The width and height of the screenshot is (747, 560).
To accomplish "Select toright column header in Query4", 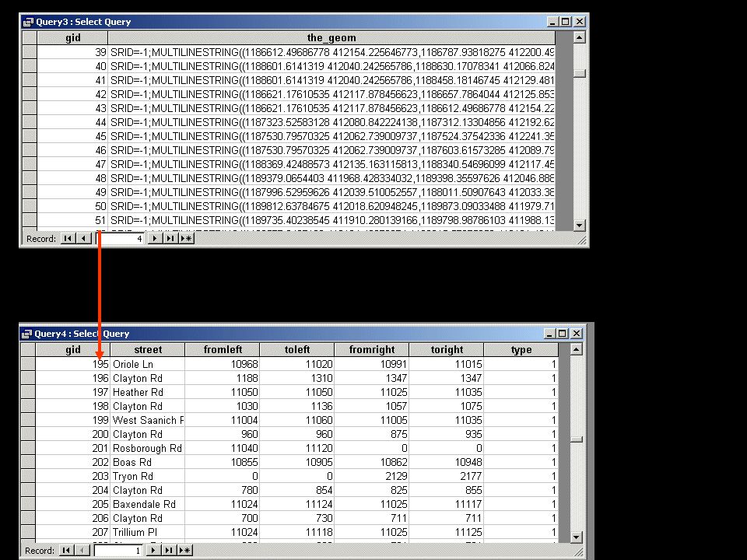I will (x=447, y=349).
